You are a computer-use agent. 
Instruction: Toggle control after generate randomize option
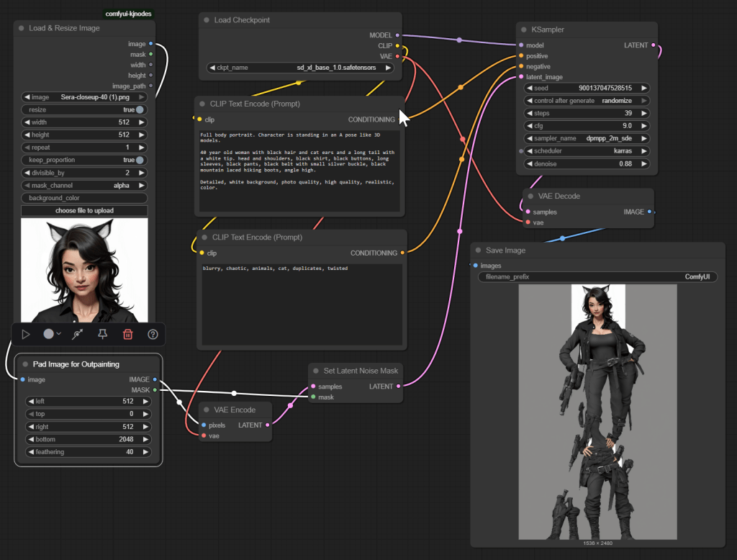(x=588, y=101)
